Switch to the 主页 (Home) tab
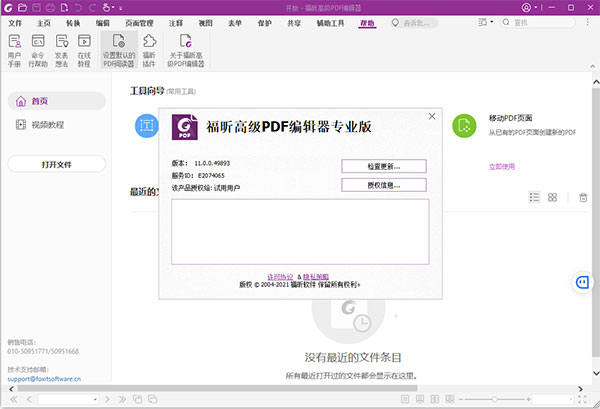600x409 pixels. (x=44, y=23)
